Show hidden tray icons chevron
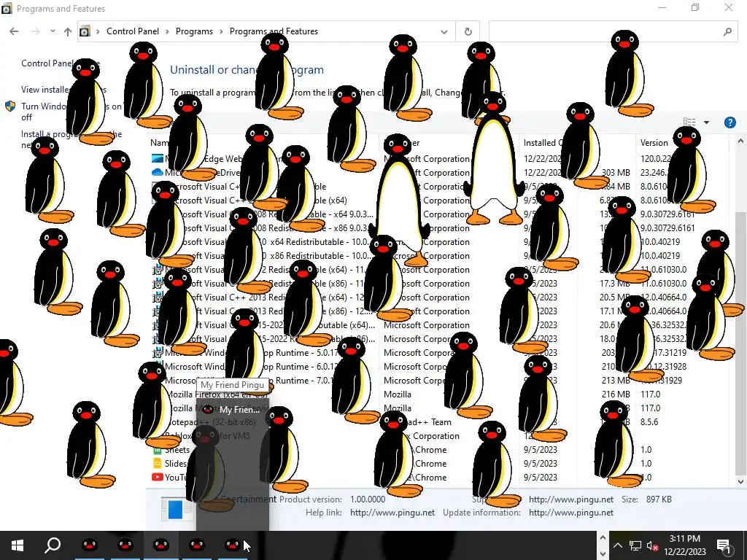 [617, 545]
